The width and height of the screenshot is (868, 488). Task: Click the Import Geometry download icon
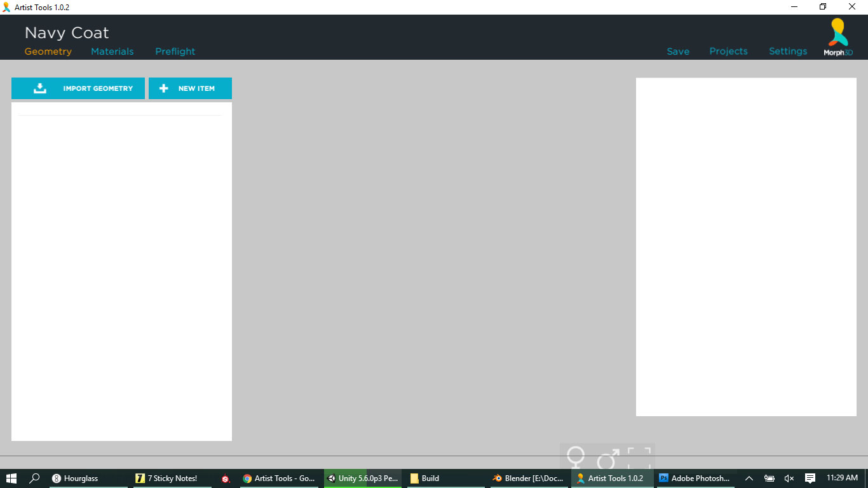pos(40,88)
